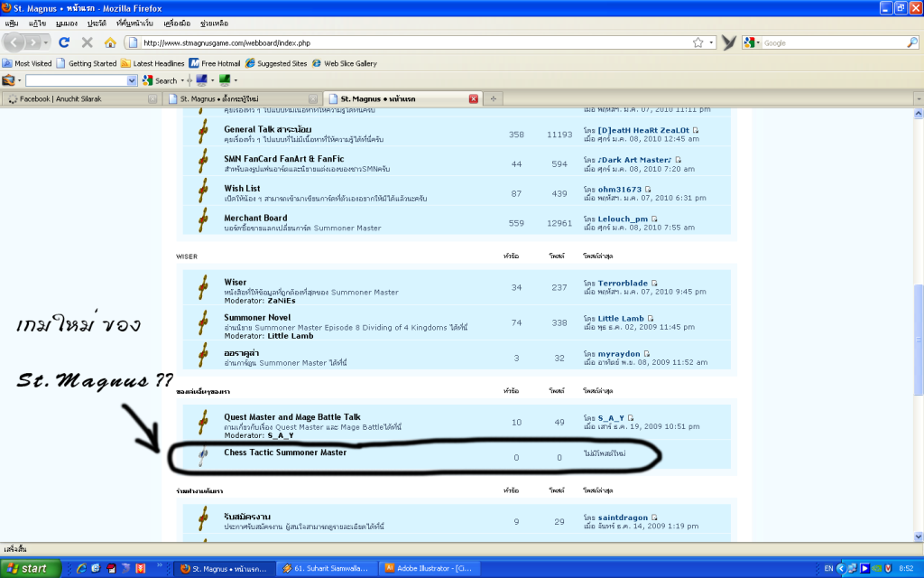
Task: View moderator ZaNiEs profile
Action: (282, 300)
